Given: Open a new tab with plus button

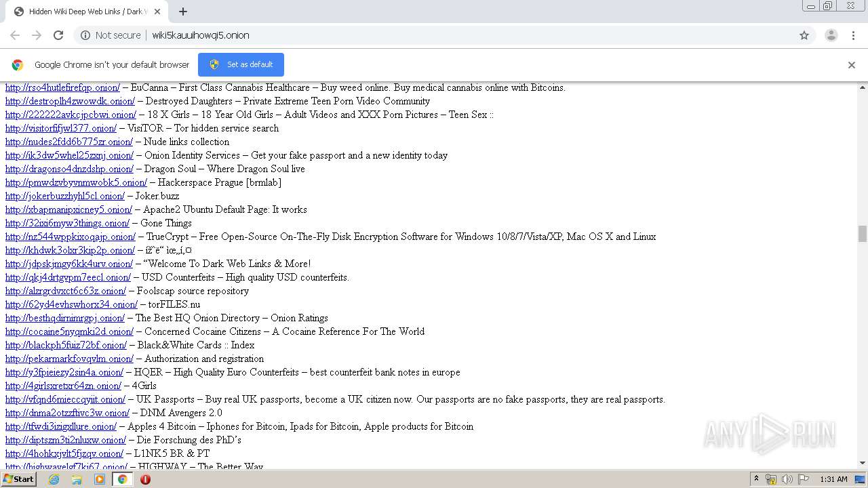Looking at the screenshot, I should pyautogui.click(x=183, y=12).
